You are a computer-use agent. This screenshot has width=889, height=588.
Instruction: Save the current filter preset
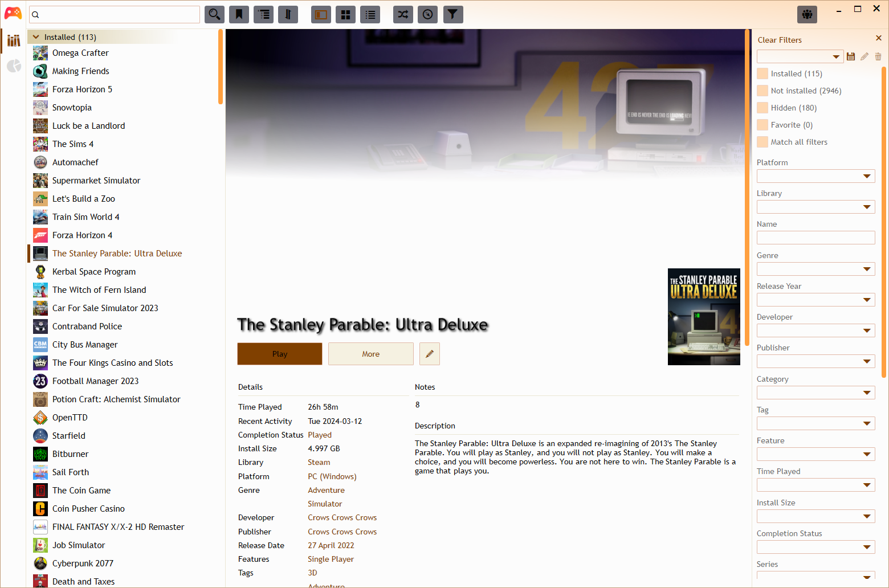[851, 56]
